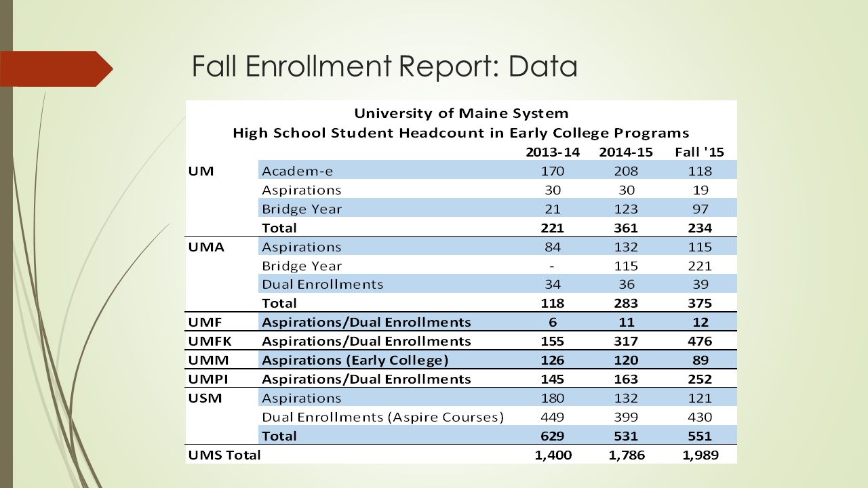Click the UM Total value 361
This screenshot has height=488, width=868.
pyautogui.click(x=625, y=228)
